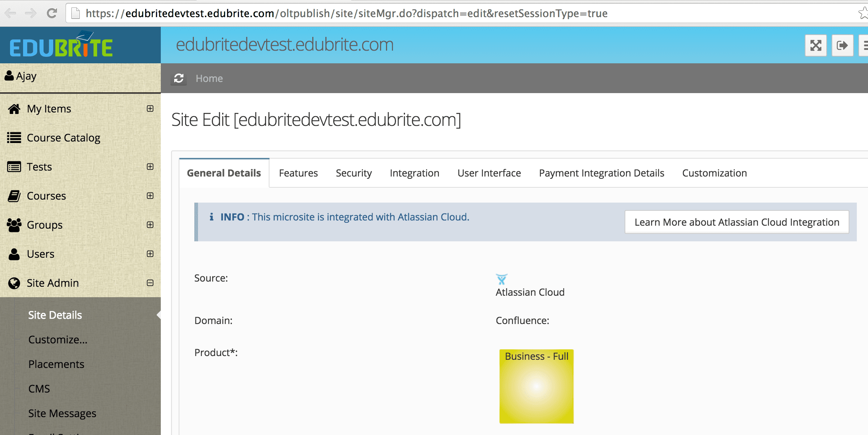The width and height of the screenshot is (868, 435).
Task: Click the list icon for Course Catalog
Action: click(14, 138)
